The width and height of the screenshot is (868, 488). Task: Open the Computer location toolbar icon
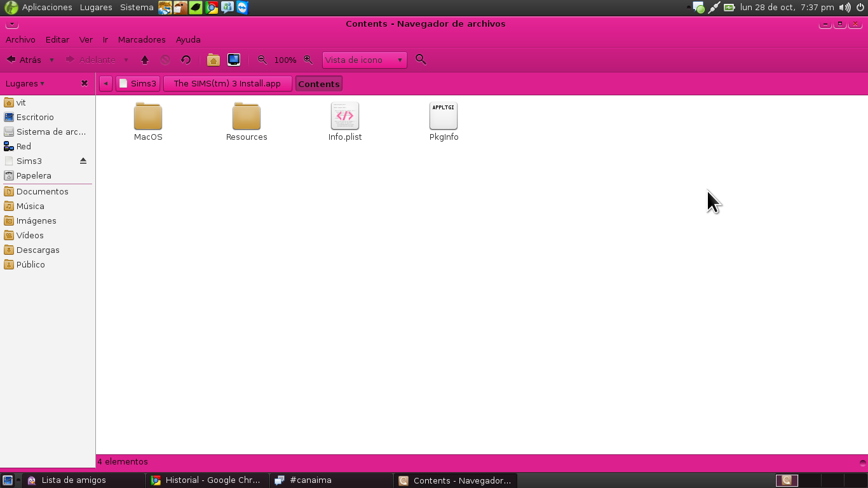pyautogui.click(x=234, y=60)
